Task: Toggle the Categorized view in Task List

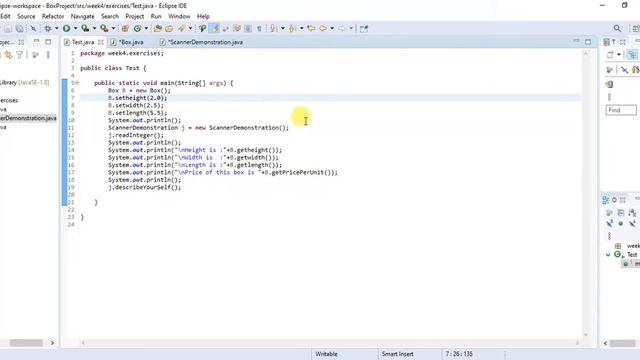Action: pos(632,55)
